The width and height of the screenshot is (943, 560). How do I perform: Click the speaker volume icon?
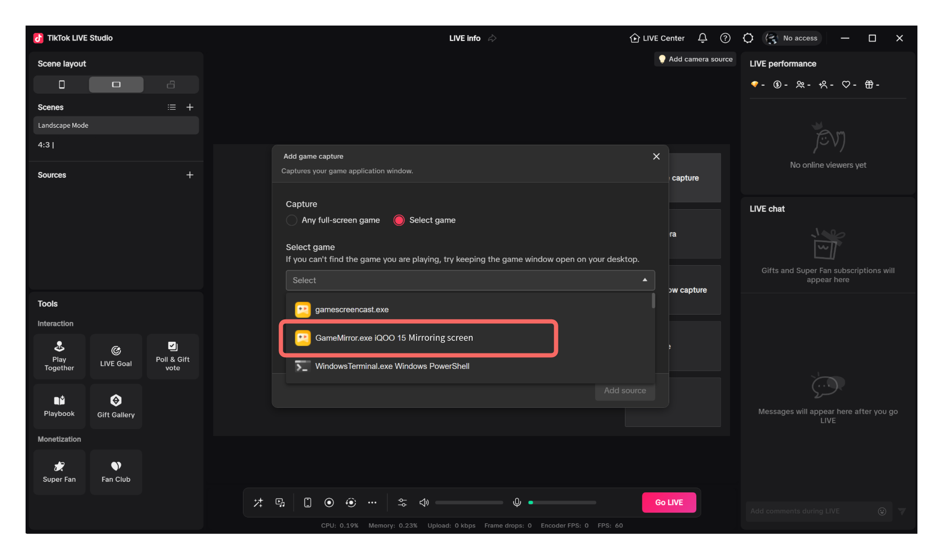coord(424,503)
